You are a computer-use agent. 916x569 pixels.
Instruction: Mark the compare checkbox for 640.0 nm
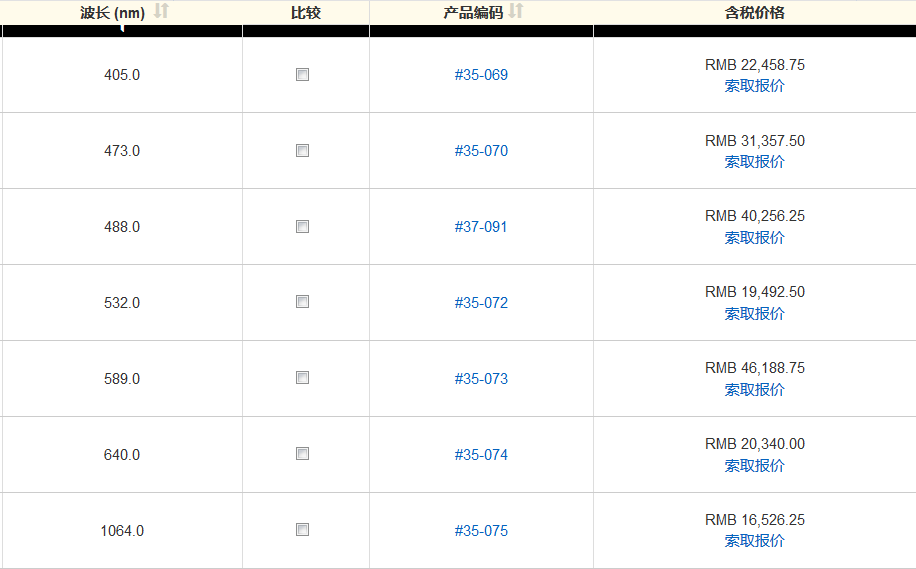pyautogui.click(x=302, y=454)
